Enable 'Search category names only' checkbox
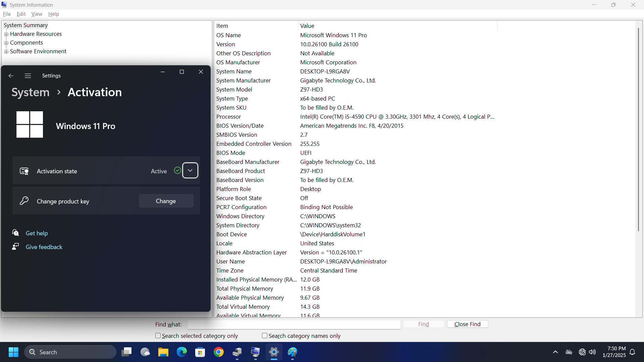Image resolution: width=644 pixels, height=362 pixels. (x=265, y=336)
